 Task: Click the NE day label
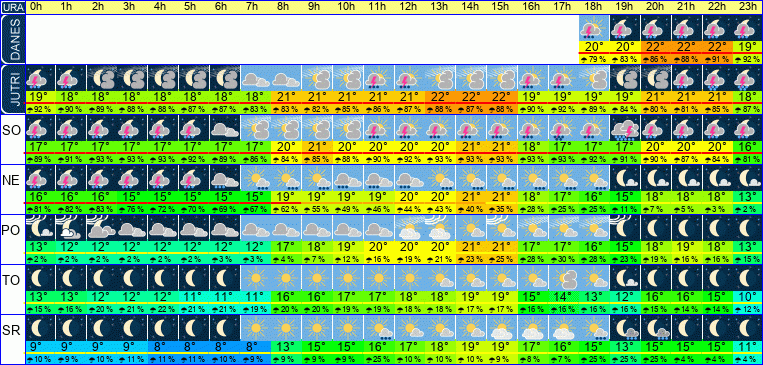[11, 180]
